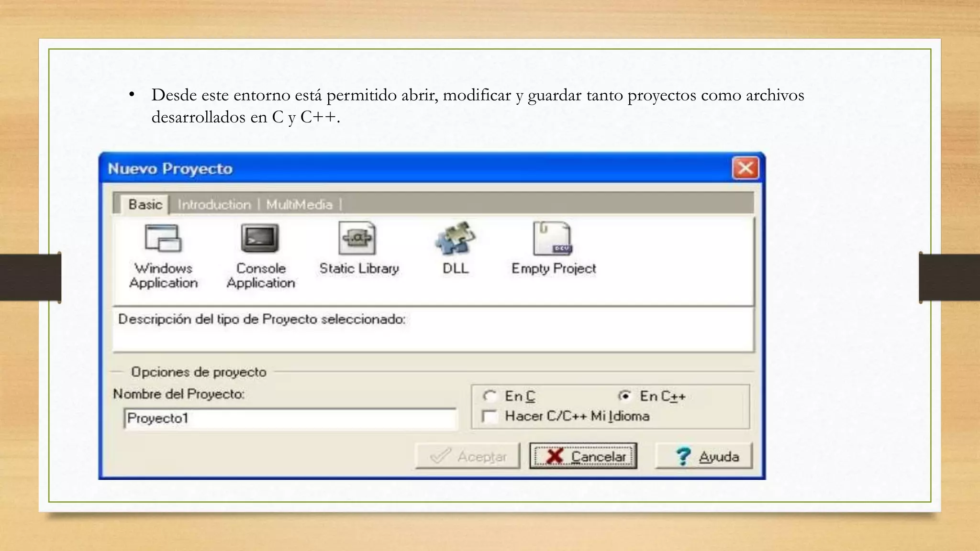Click the 'Nombre del Proyecto:' label
Screen dimensions: 980x551
coord(178,394)
